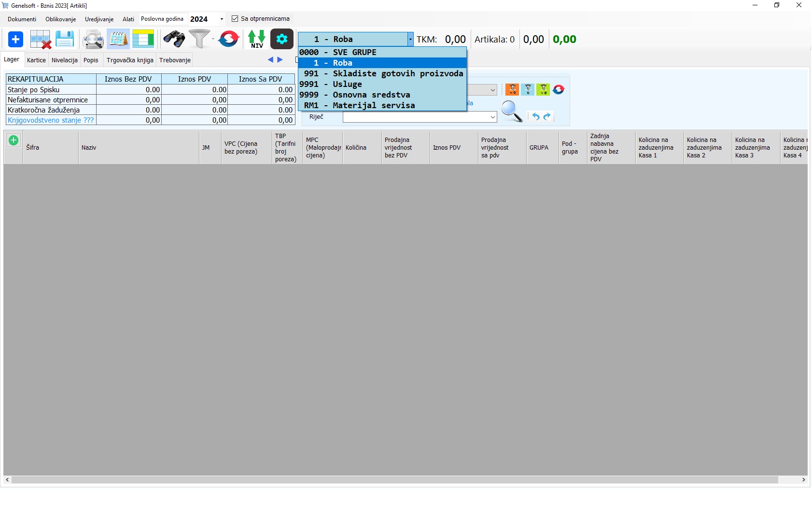Open settings via the cyan gear icon
Viewport: 812px width, 507px height.
point(282,39)
